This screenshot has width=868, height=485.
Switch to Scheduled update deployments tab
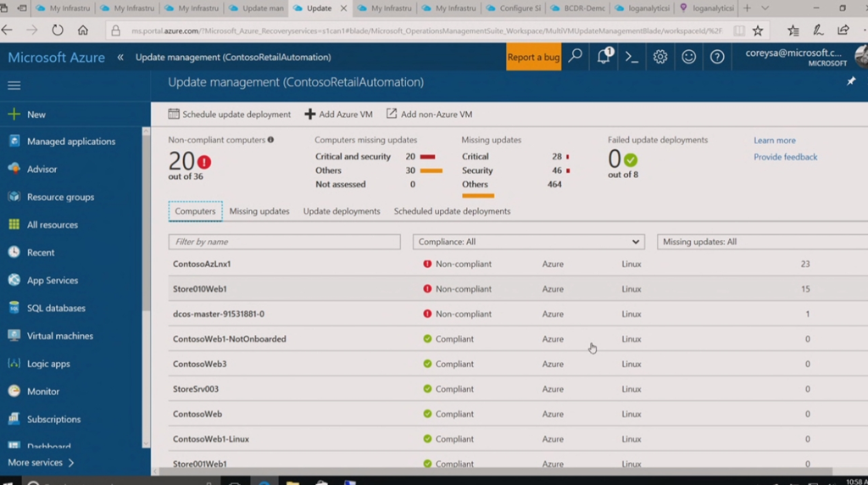tap(452, 211)
